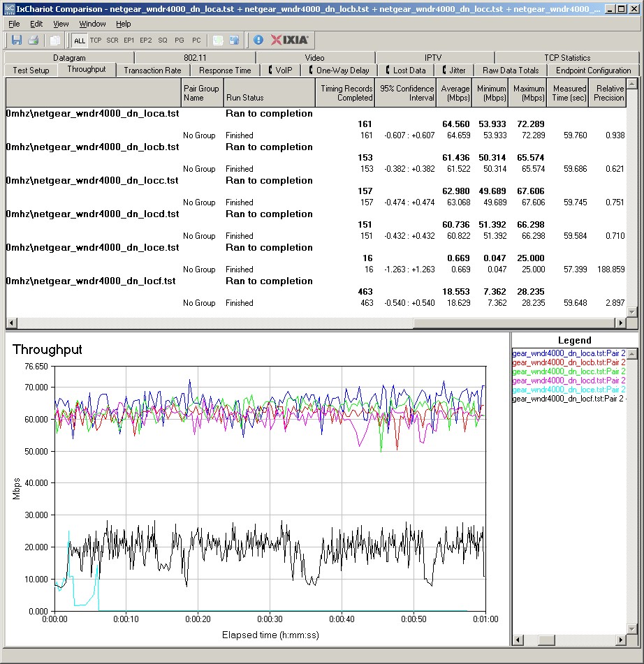Viewport: 644px width, 664px height.
Task: Click the Relative Precision column header
Action: (x=608, y=93)
